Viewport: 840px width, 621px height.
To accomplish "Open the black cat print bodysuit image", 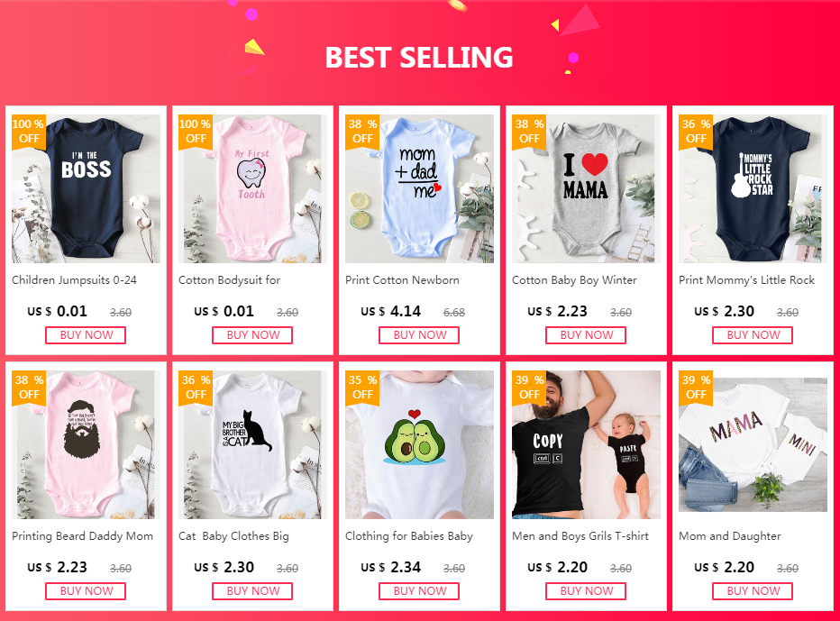I will pyautogui.click(x=252, y=444).
